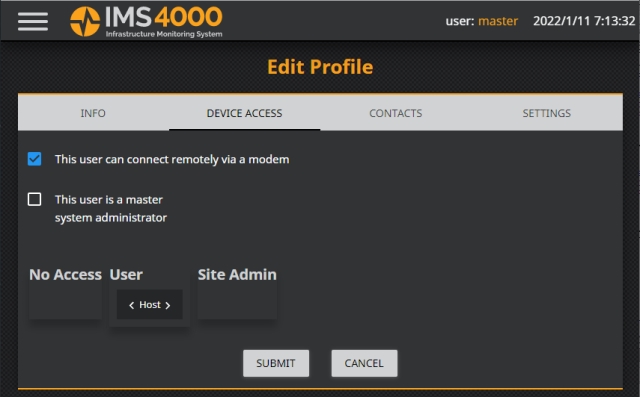Image resolution: width=640 pixels, height=397 pixels.
Task: Click the Edit Profile page title
Action: pos(320,67)
